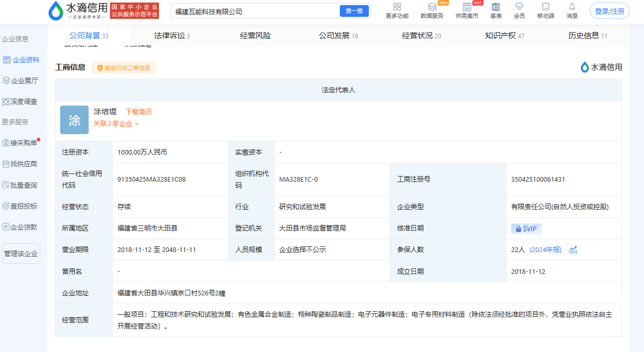Open the 供需集市 marketplace icon
644x352 pixels.
467,7
